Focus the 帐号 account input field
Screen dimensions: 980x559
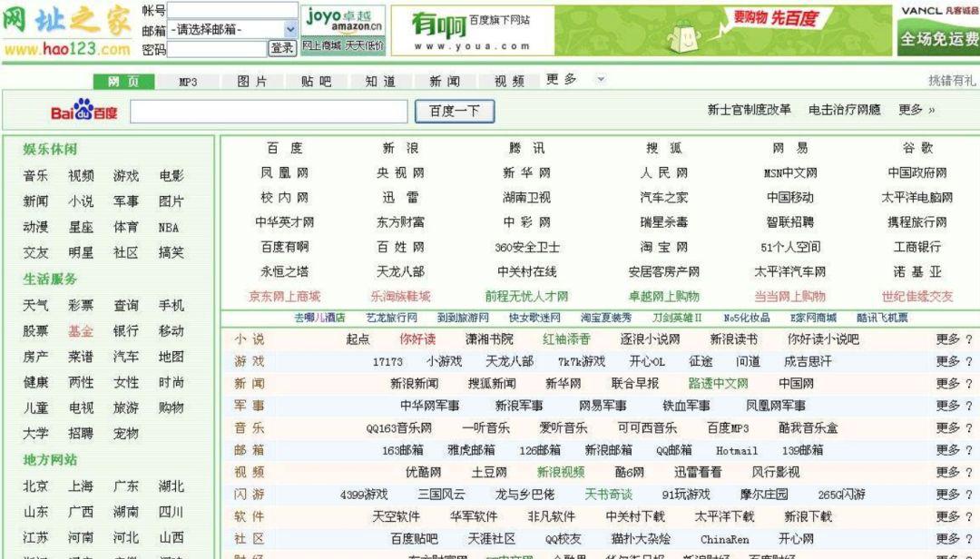click(232, 10)
